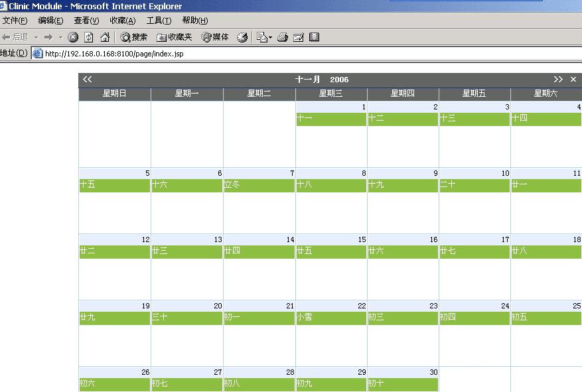Click the 星期三 column header
The image size is (582, 392).
pos(331,94)
